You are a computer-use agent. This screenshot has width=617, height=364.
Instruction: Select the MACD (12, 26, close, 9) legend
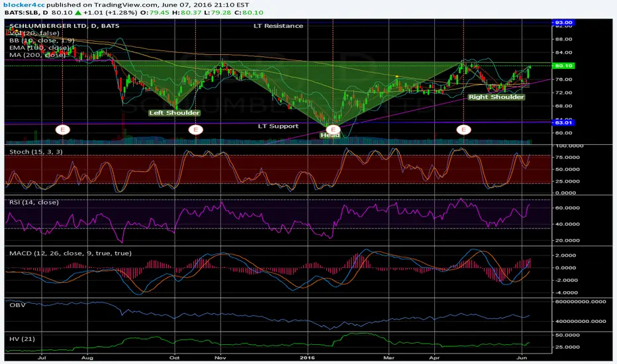coord(70,253)
